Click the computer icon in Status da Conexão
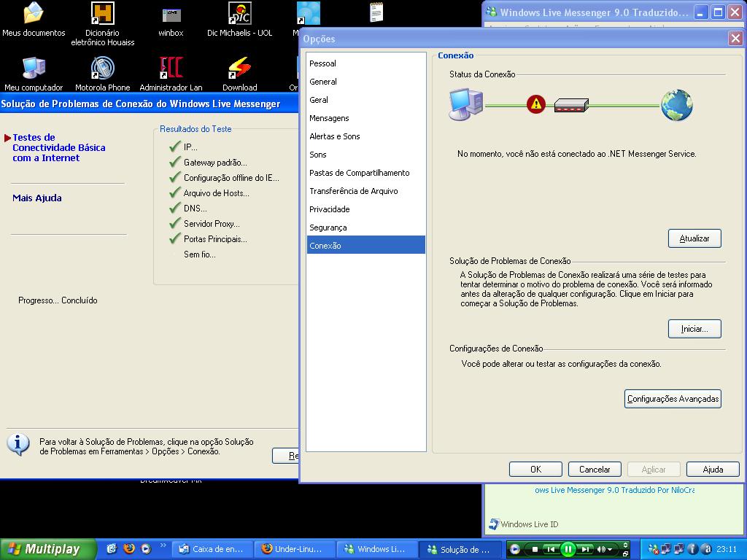 tap(466, 105)
